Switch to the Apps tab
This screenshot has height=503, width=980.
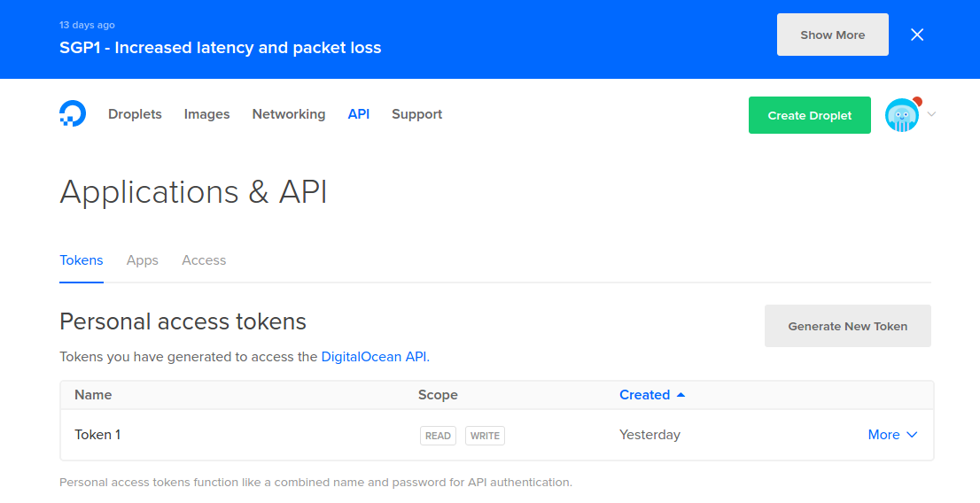click(143, 260)
